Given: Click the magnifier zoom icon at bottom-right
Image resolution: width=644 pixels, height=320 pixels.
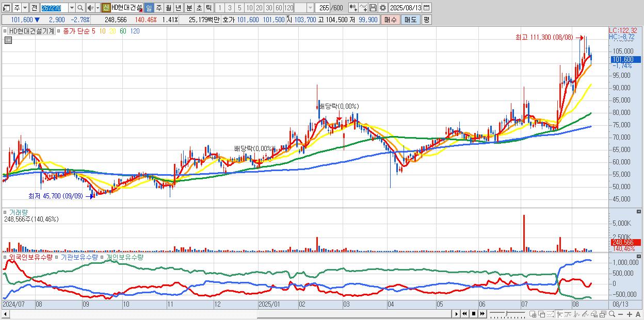Looking at the screenshot, I should [612, 314].
